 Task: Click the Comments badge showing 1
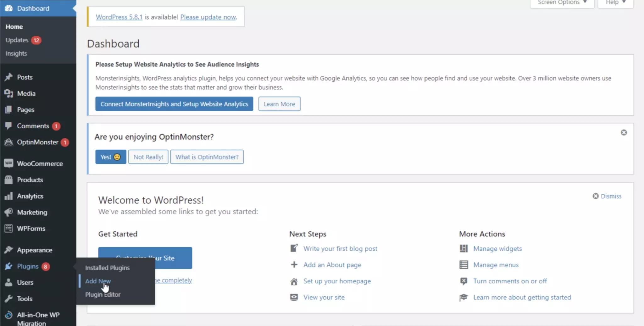56,126
